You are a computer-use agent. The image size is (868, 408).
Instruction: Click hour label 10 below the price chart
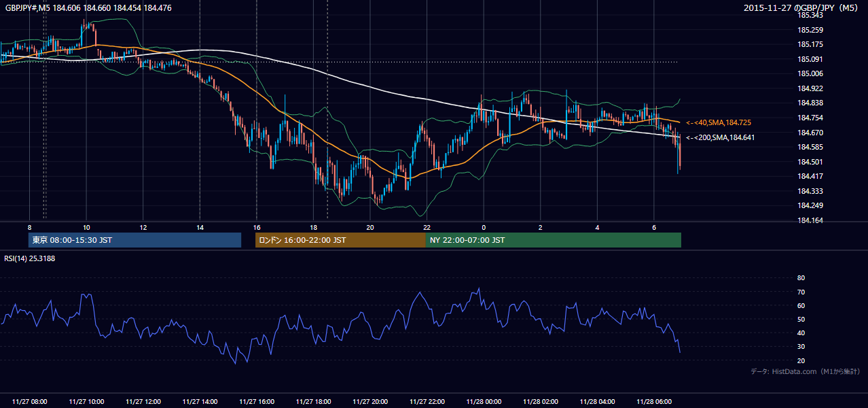(x=86, y=227)
